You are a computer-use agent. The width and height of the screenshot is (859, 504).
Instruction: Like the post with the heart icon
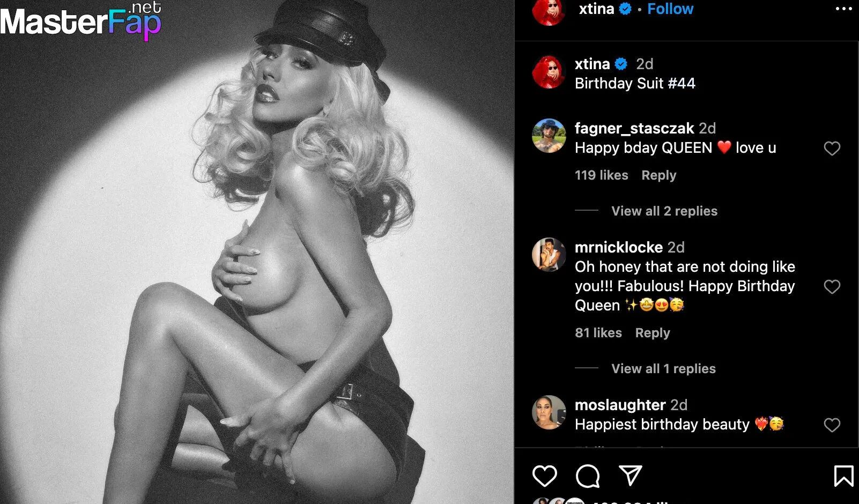coord(544,476)
